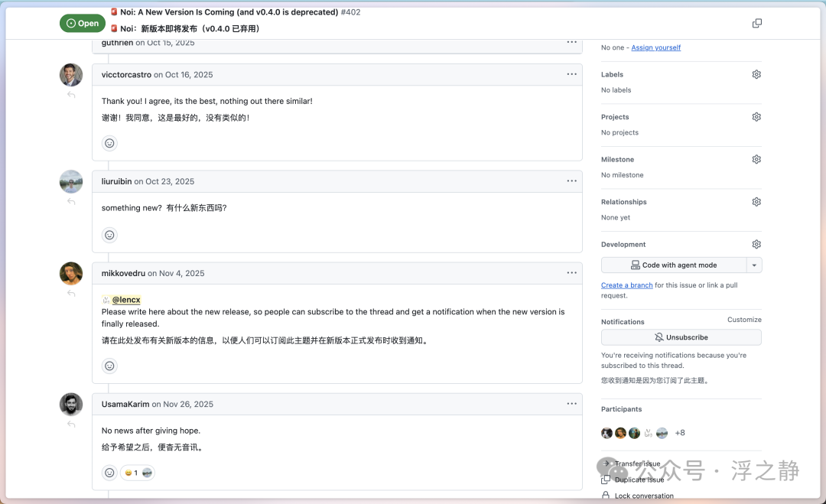
Task: Open UsamaKarim's username link
Action: [125, 405]
